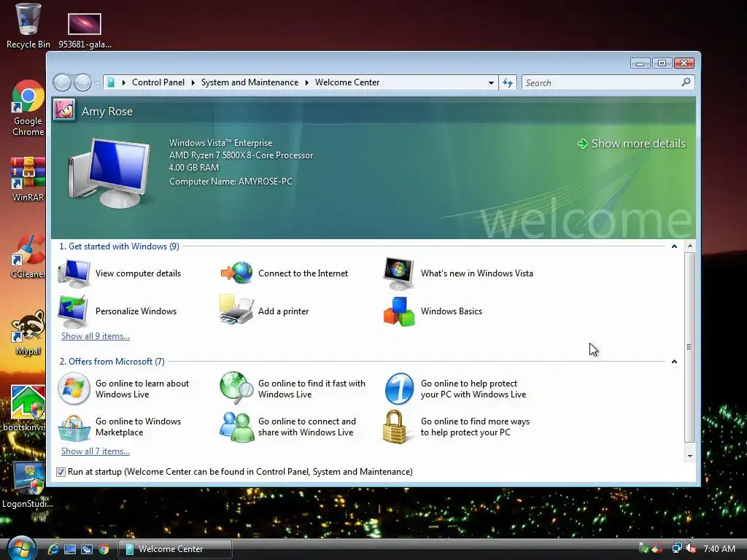The image size is (747, 560).
Task: Click the Back navigation button
Action: pyautogui.click(x=62, y=83)
